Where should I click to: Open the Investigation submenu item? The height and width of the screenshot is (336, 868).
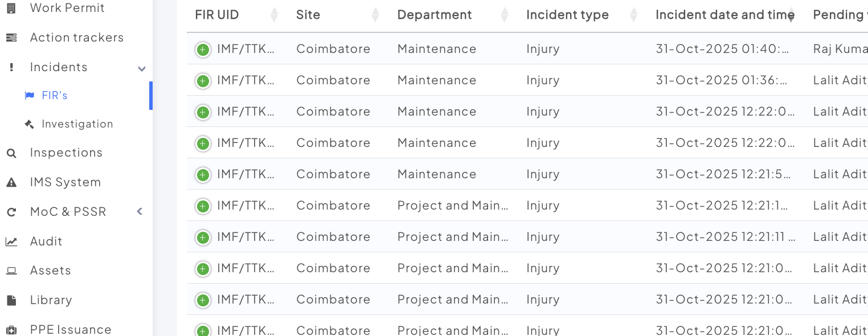tap(77, 124)
